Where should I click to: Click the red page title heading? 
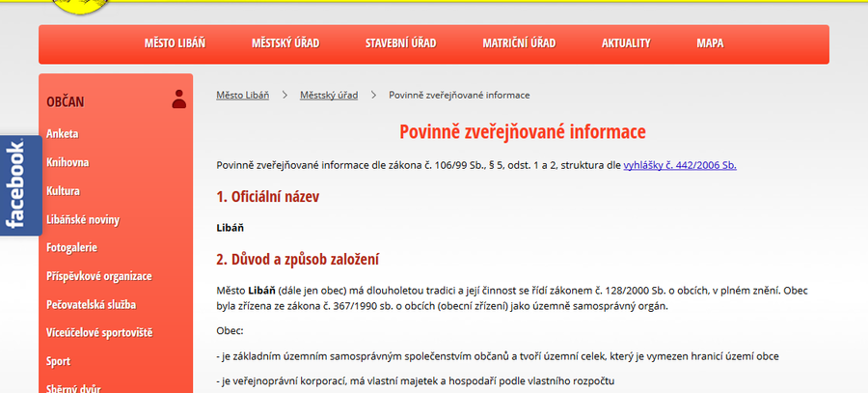point(523,132)
